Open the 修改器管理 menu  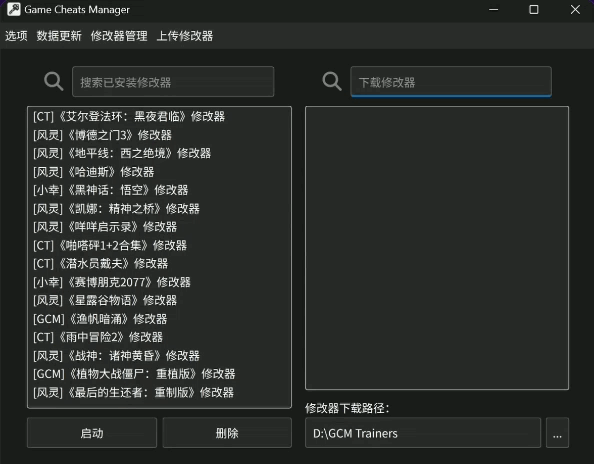click(119, 36)
